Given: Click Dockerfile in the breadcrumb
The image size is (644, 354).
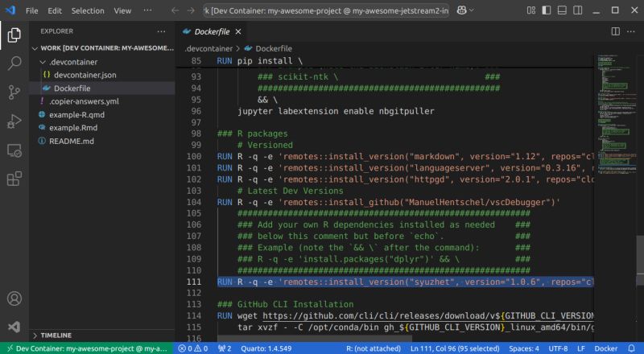Looking at the screenshot, I should 274,48.
